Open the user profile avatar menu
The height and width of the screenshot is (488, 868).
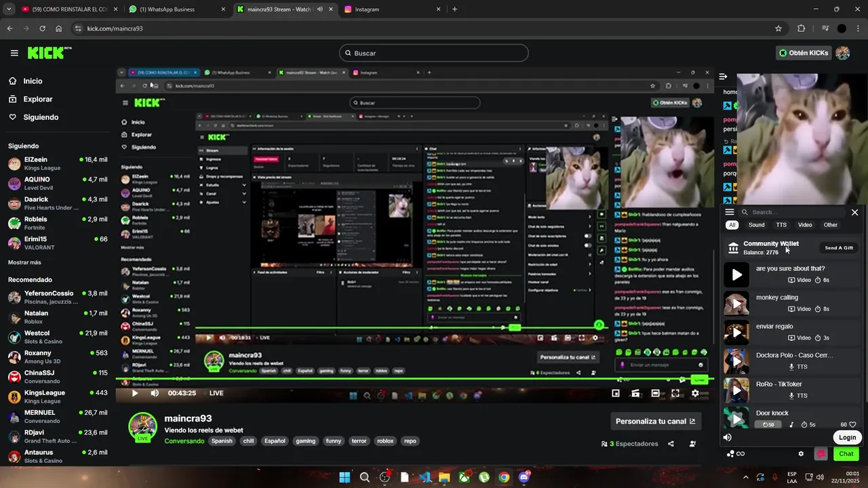coord(843,53)
